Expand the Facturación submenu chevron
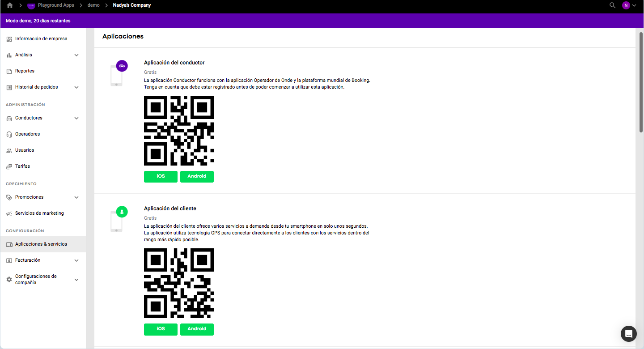 pos(76,260)
